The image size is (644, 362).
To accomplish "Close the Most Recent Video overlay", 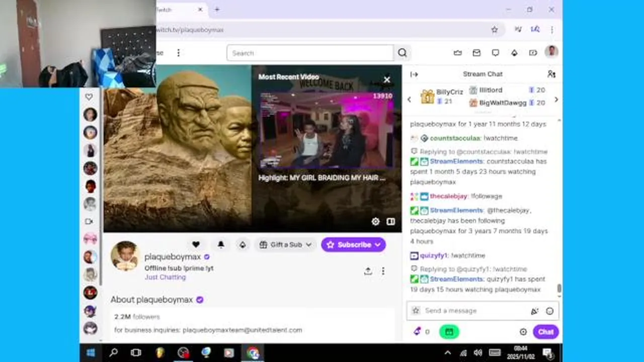I will click(387, 79).
